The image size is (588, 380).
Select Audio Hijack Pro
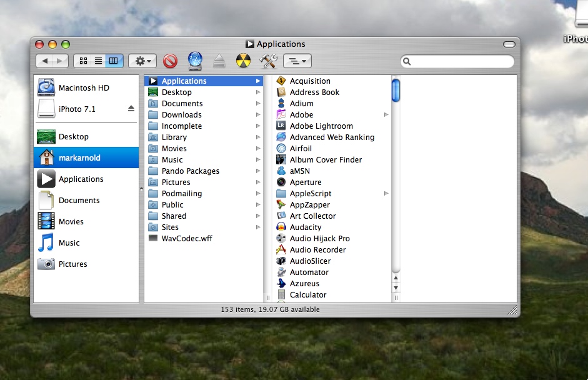coord(332,239)
